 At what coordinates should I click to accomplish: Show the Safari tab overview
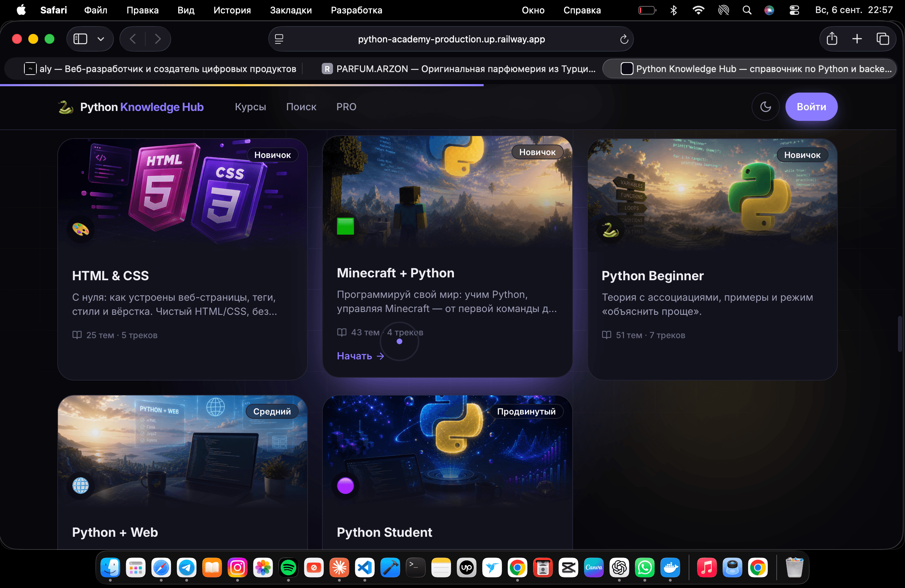(x=883, y=39)
